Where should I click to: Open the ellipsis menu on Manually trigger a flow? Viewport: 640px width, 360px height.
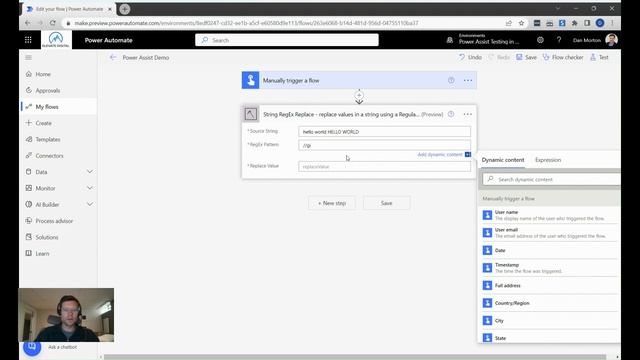tap(468, 80)
